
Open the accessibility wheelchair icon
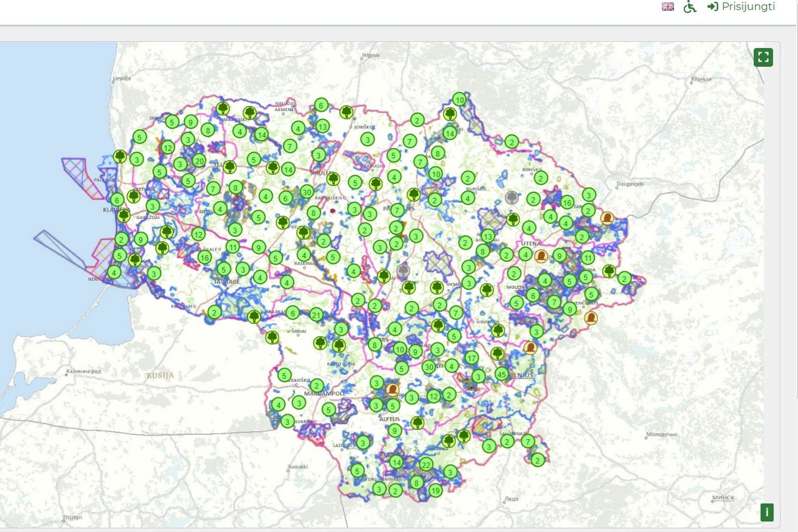pos(689,7)
